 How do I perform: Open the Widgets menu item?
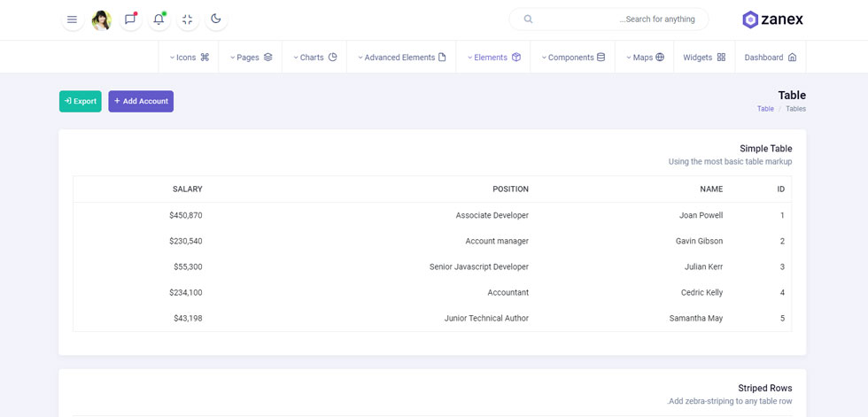[704, 57]
